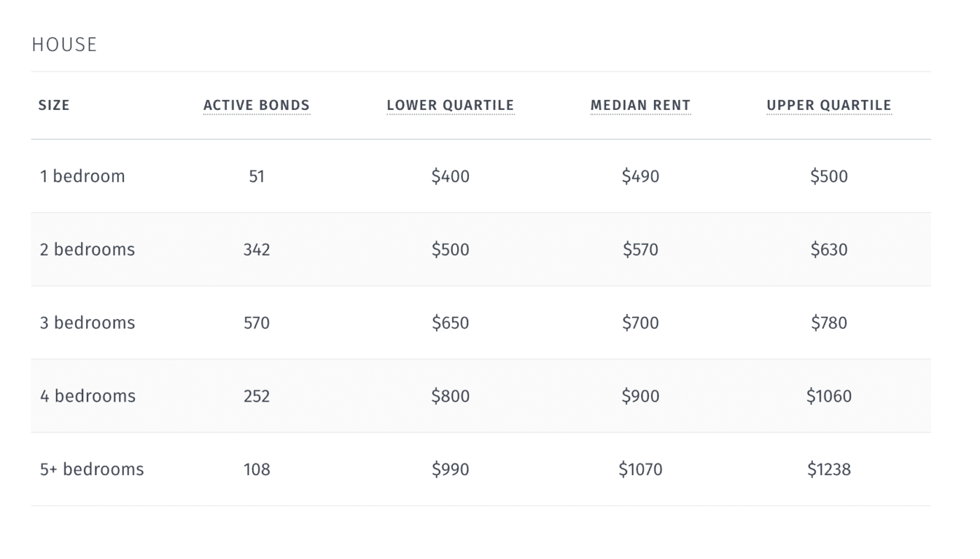Screen dimensions: 980x559
Task: Click the 108 active bonds value
Action: pyautogui.click(x=256, y=469)
